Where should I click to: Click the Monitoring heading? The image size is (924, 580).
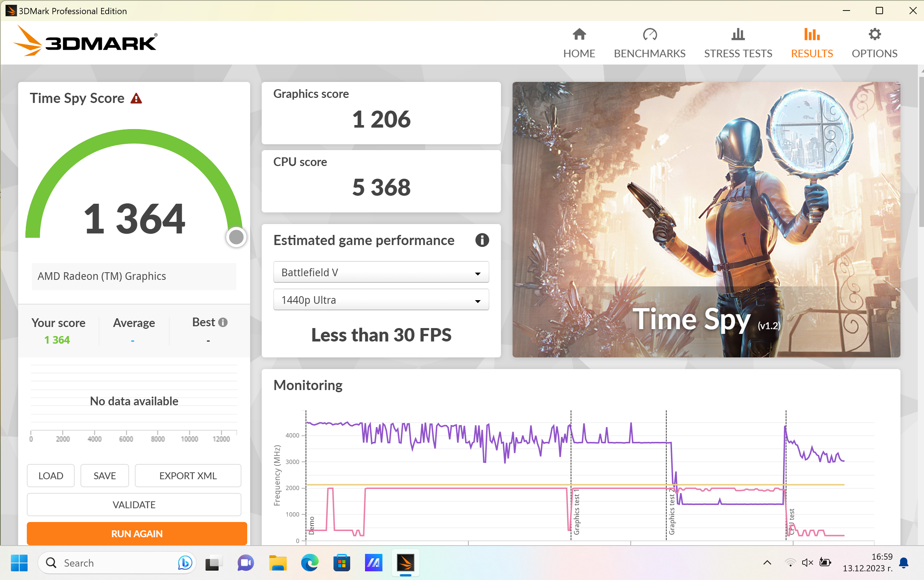pos(308,385)
